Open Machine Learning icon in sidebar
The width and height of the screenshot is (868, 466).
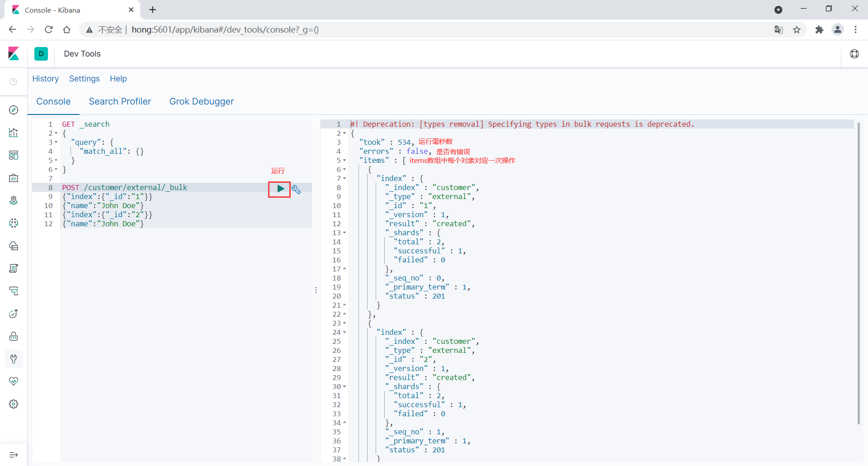[x=14, y=223]
